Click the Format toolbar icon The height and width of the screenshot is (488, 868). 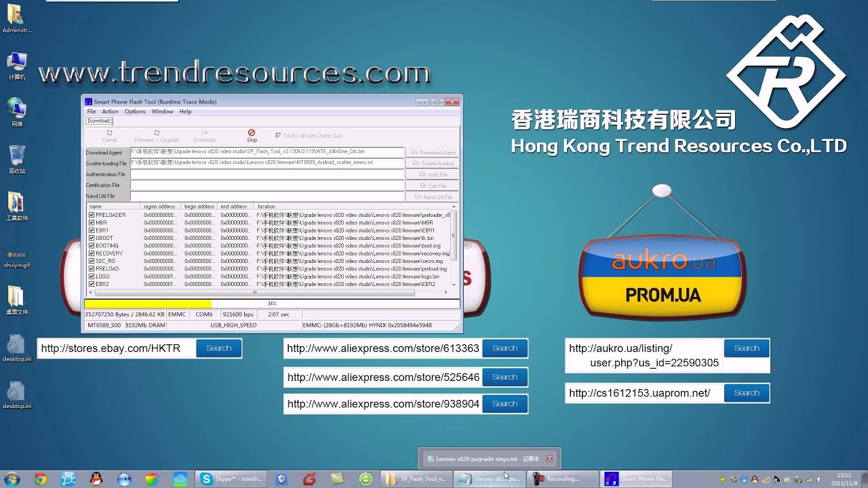(109, 136)
